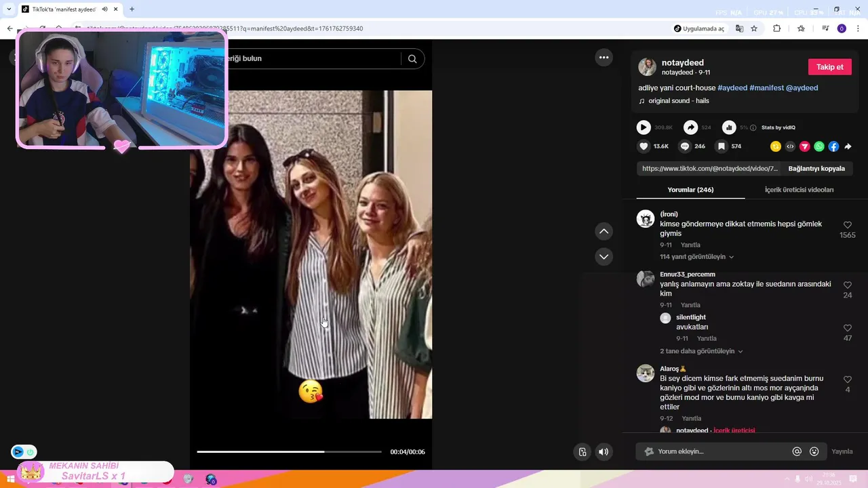Click Yayınla to post comment
Screen dimensions: 868x488
[x=842, y=451]
